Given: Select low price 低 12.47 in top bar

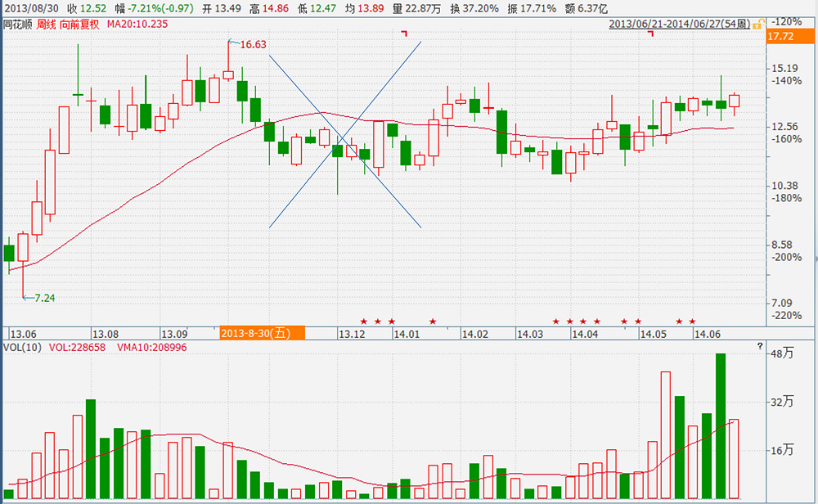Looking at the screenshot, I should click(x=317, y=9).
